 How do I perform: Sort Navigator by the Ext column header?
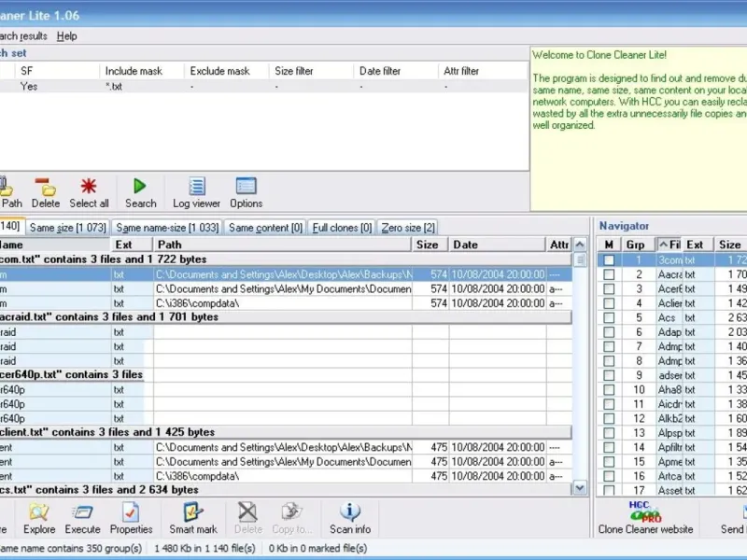[x=698, y=245]
